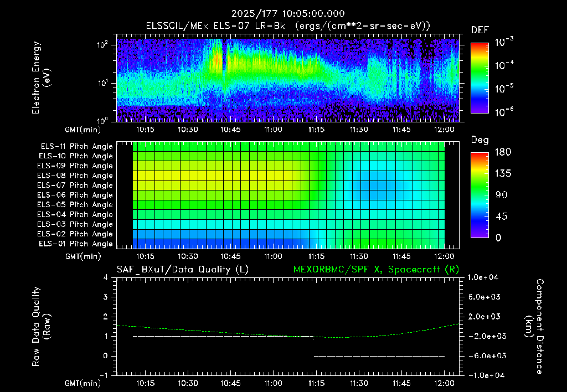Viewport: 567px width, 392px height.
Task: Click 10:15 under the data quality plot
Action: 145,383
